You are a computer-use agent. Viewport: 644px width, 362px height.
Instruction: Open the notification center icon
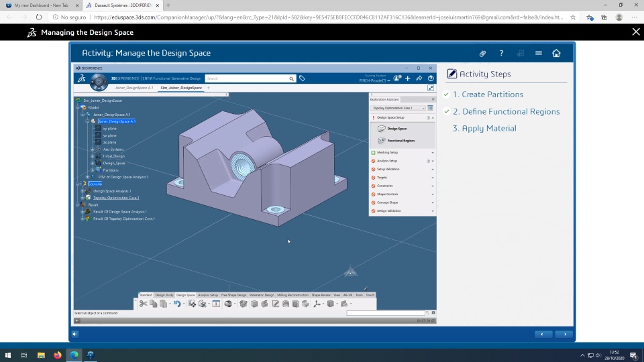tap(634, 355)
